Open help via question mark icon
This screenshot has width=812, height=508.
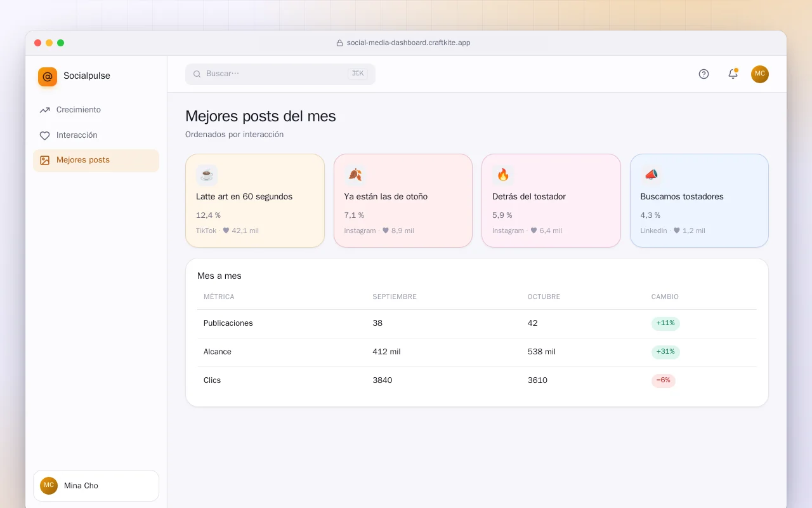pyautogui.click(x=704, y=74)
